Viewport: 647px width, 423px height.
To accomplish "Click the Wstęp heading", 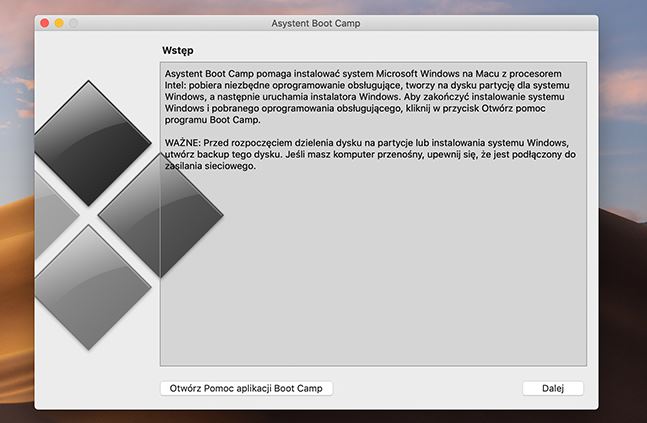I will click(x=177, y=50).
